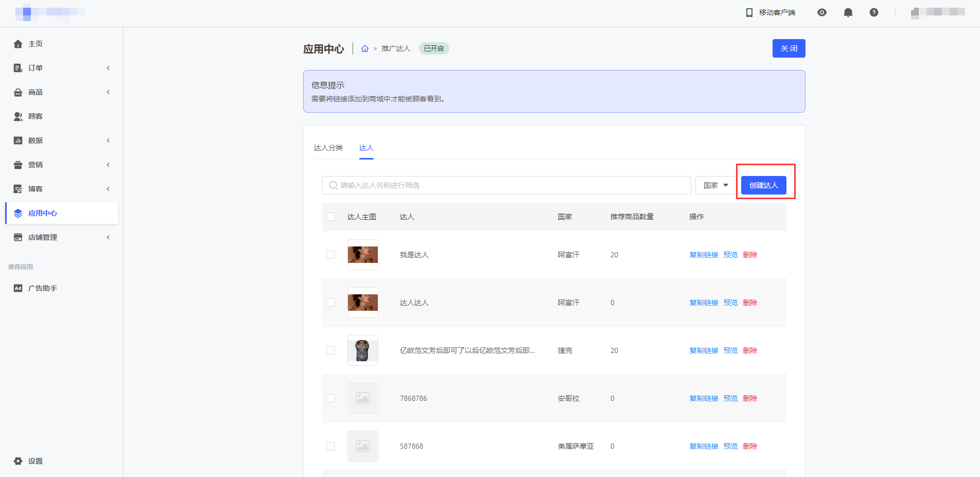Screen dimensions: 980x477
Task: Click the 安哥拉 country cell
Action: point(569,398)
